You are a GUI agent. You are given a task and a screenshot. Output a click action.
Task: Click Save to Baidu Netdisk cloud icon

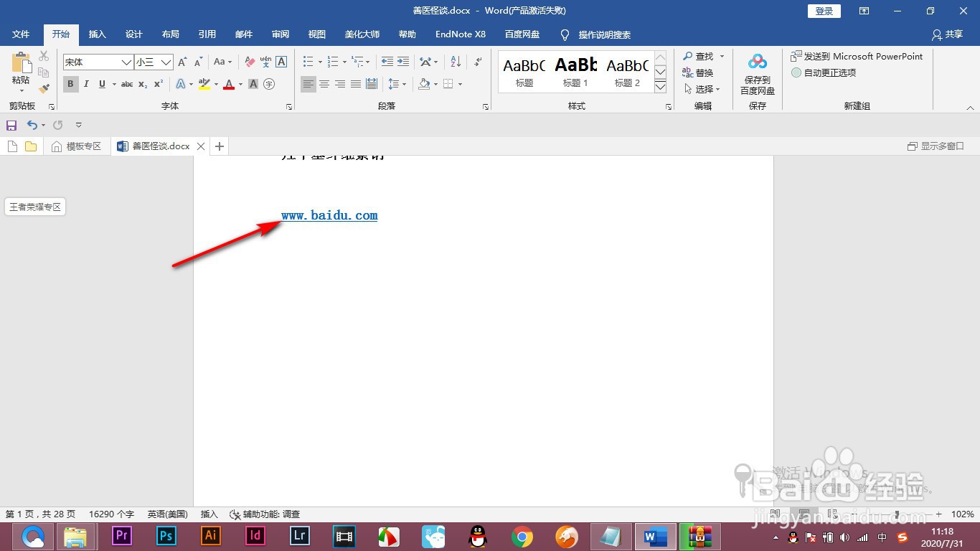[758, 73]
